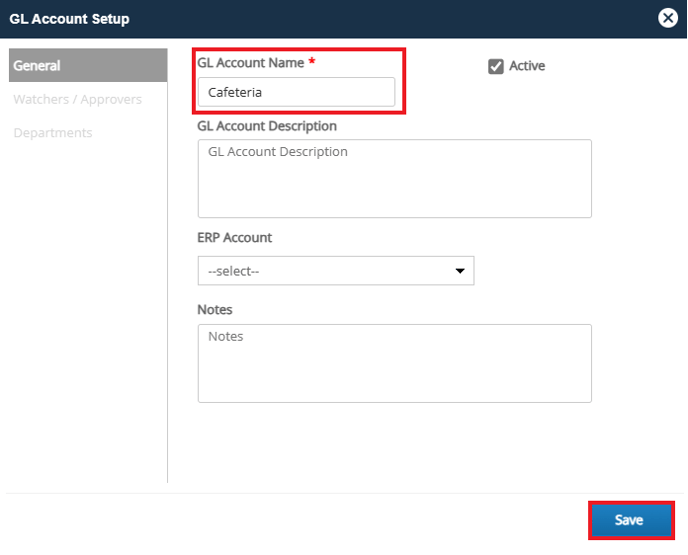Click the ERP Account dropdown arrow
This screenshot has width=688, height=555.
click(x=460, y=271)
